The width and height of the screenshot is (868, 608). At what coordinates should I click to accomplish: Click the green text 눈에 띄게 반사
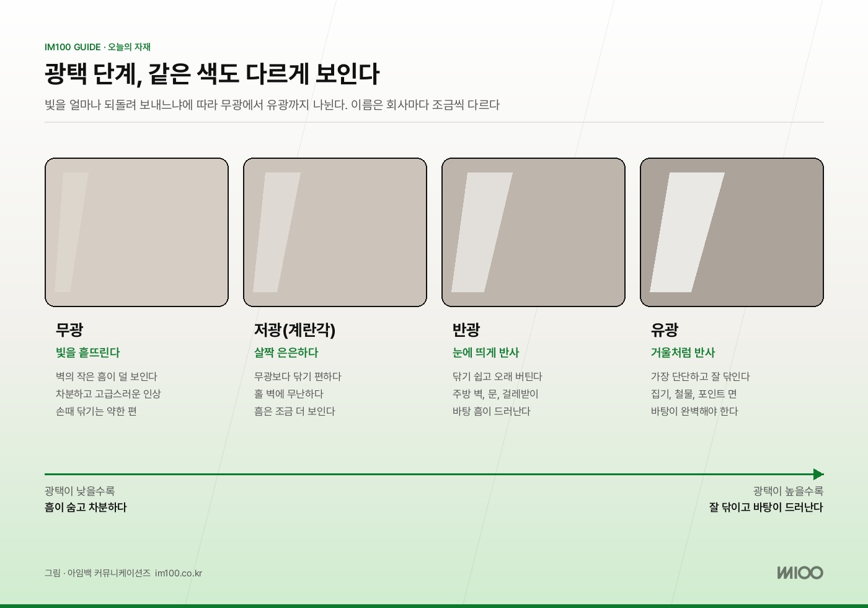click(x=485, y=352)
